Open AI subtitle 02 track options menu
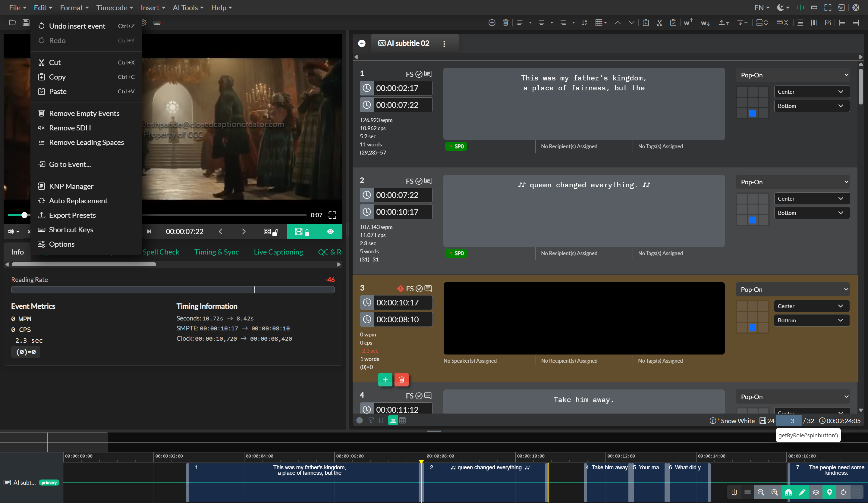Screen dimensions: 868x503 click(x=444, y=43)
